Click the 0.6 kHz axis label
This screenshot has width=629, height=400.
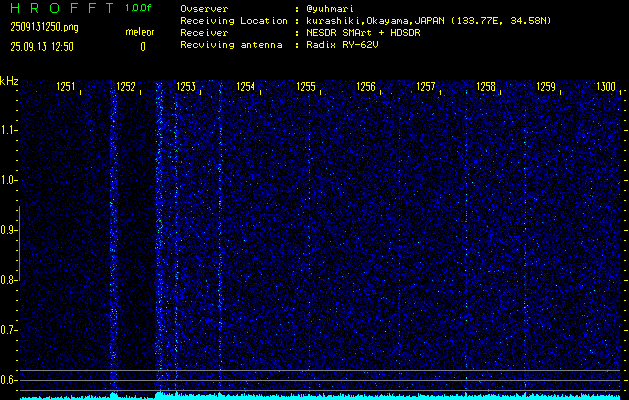[x=7, y=380]
